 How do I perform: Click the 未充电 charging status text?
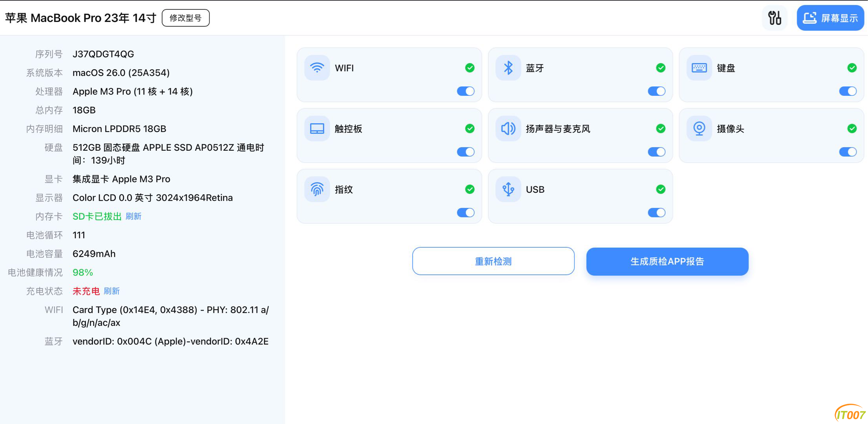pos(86,291)
